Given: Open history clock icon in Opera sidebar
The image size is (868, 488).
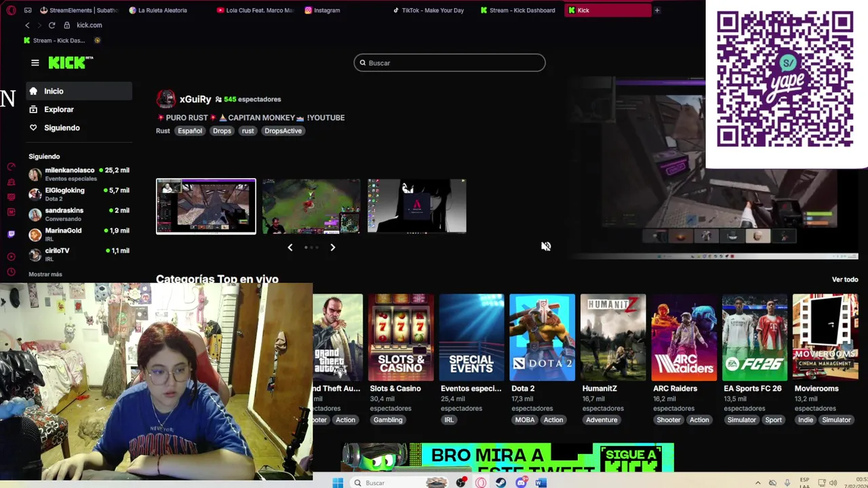Looking at the screenshot, I should point(11,272).
